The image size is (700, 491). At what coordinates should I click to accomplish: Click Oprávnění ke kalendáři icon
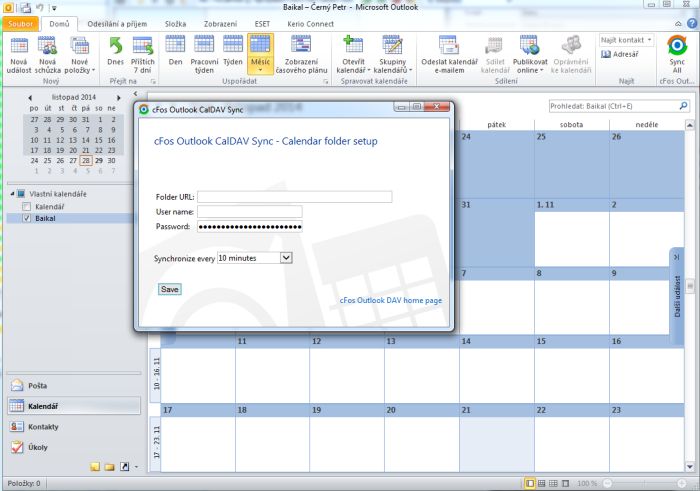click(571, 55)
